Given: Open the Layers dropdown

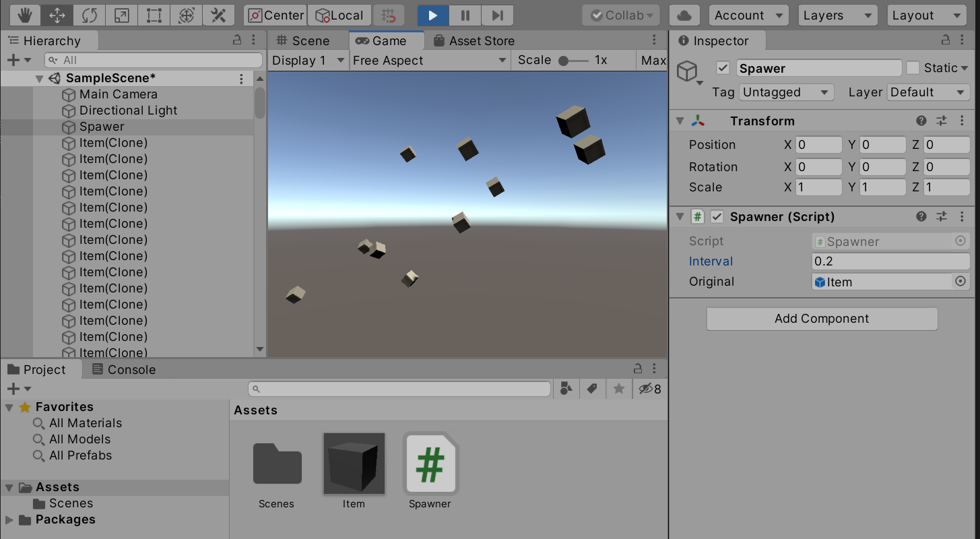Looking at the screenshot, I should tap(837, 15).
